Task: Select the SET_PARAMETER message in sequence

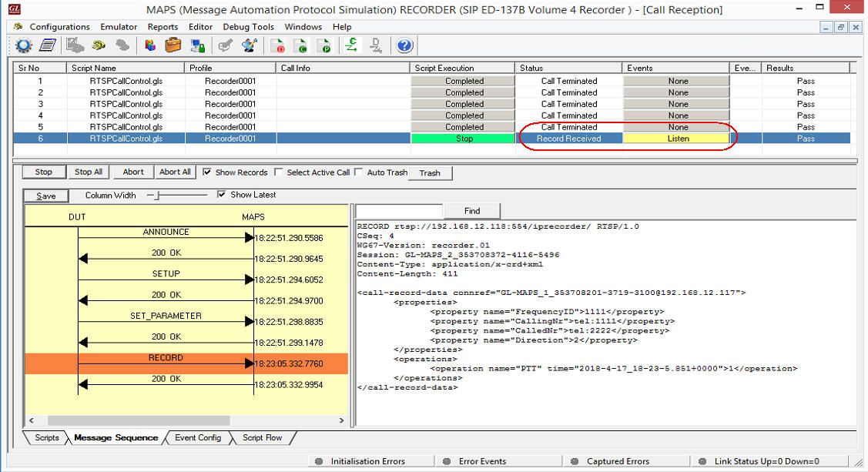Action: pyautogui.click(x=166, y=316)
